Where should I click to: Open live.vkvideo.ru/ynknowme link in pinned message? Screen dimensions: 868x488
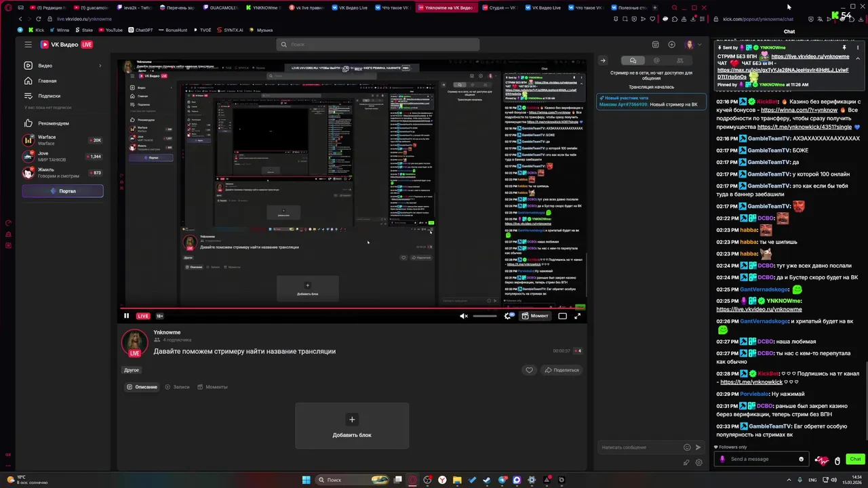pyautogui.click(x=810, y=56)
